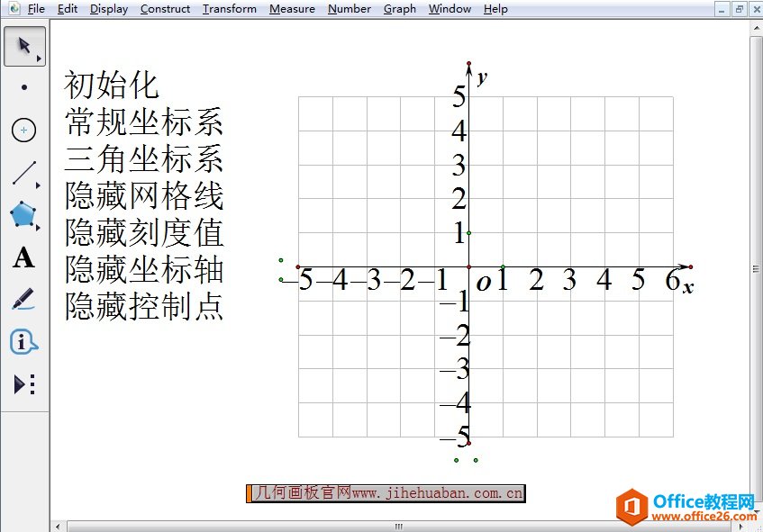Select the Text tool
763x532 pixels.
pyautogui.click(x=24, y=258)
